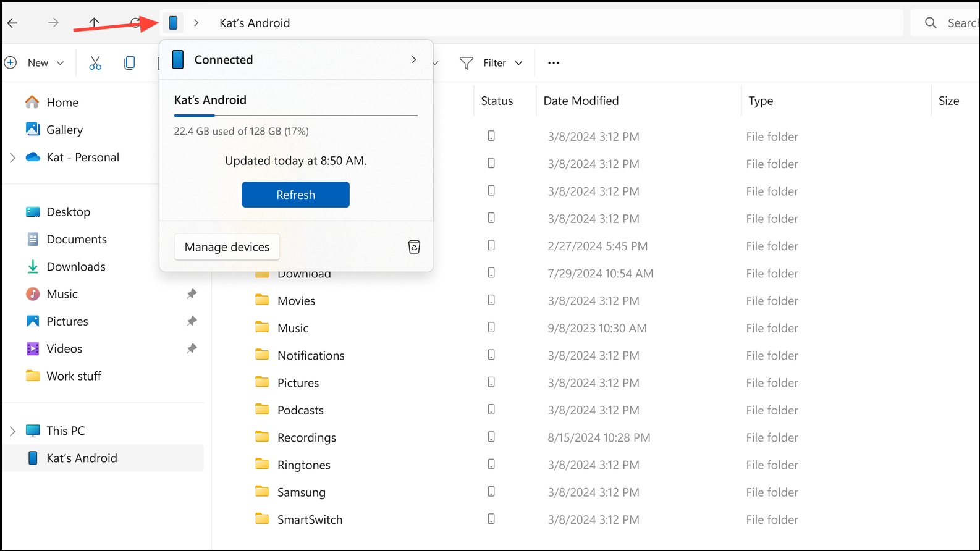The image size is (980, 551).
Task: Select Gallery in the navigation pane
Action: click(64, 130)
